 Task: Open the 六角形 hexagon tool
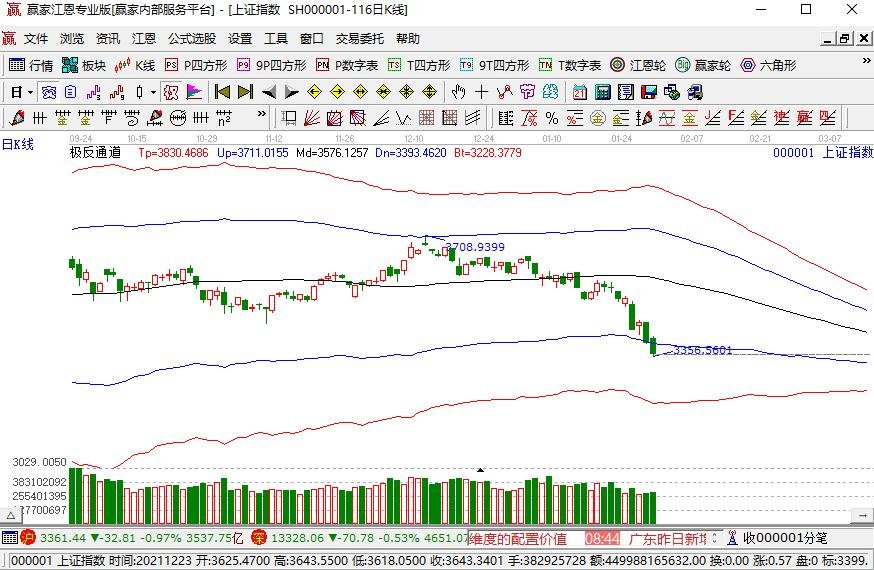(x=768, y=65)
